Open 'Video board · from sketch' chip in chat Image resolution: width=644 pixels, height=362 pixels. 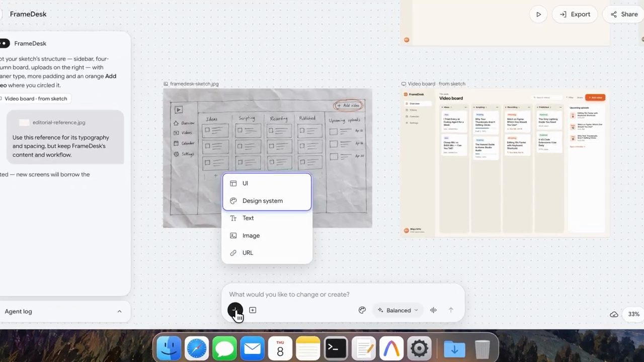pyautogui.click(x=34, y=99)
